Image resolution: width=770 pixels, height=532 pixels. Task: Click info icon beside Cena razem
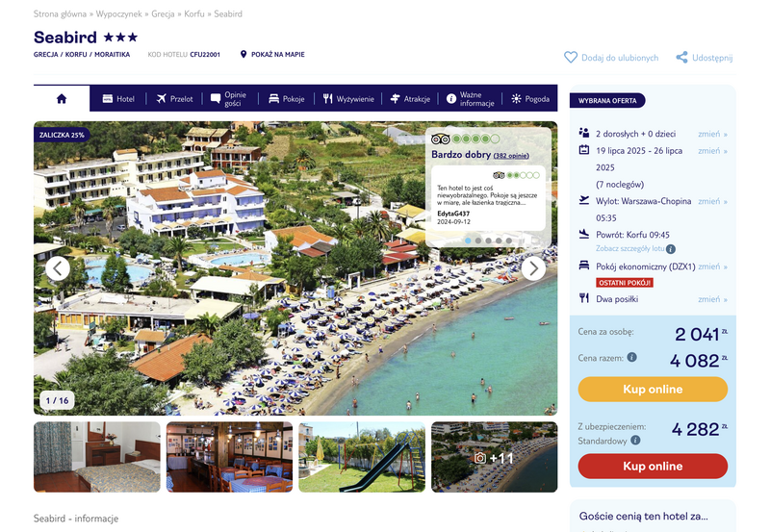coord(632,357)
